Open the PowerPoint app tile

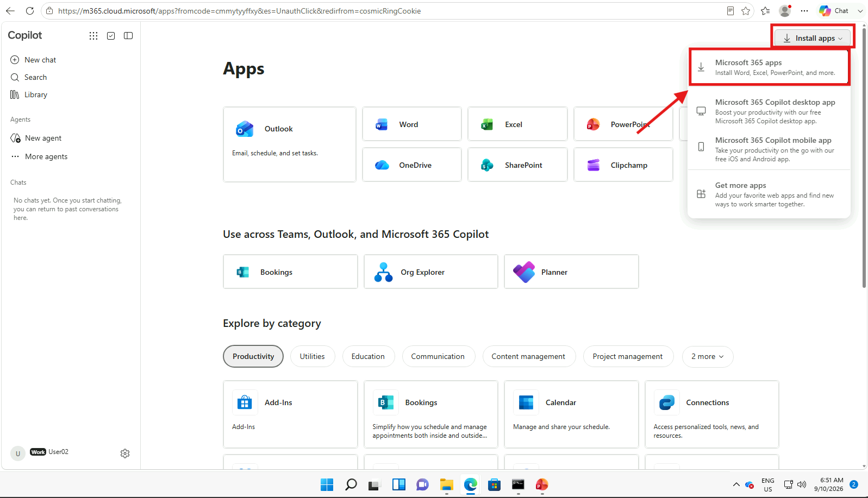pos(623,124)
